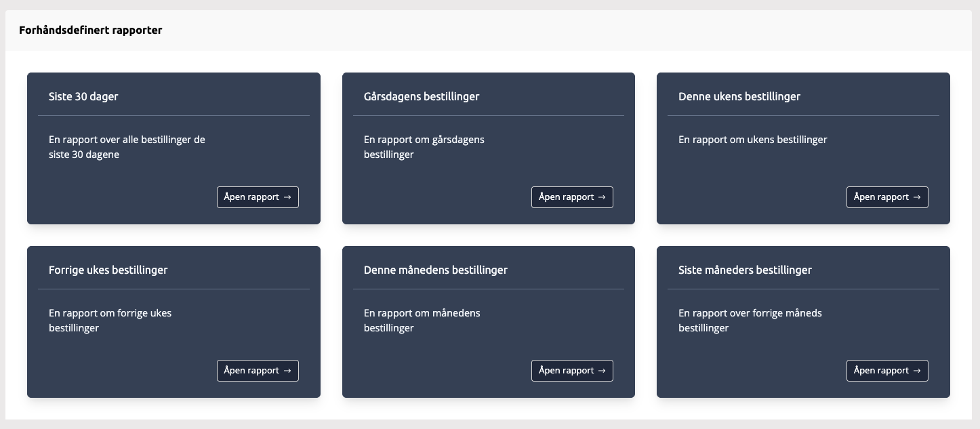
Task: Click Åpen rapport for Gårsdagens bestillinger
Action: coord(571,197)
